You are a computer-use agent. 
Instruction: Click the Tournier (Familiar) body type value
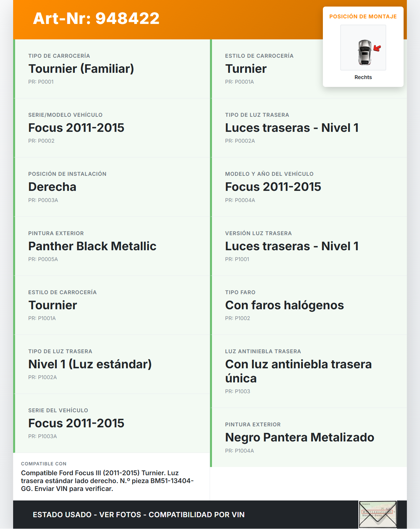(81, 69)
